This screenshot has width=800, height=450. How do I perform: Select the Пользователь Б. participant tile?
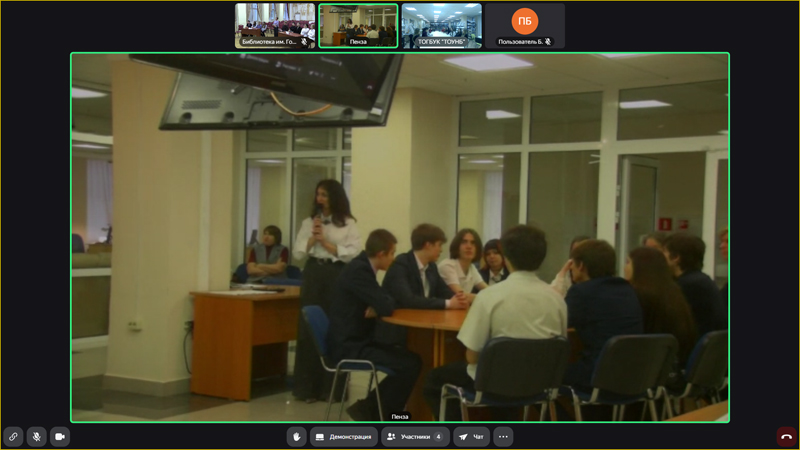coord(524,25)
